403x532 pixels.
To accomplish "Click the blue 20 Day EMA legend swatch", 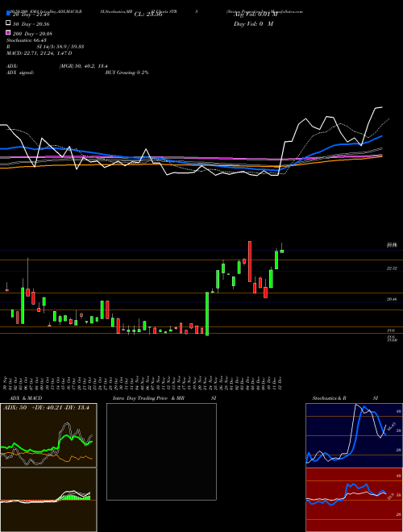I will tap(9, 13).
